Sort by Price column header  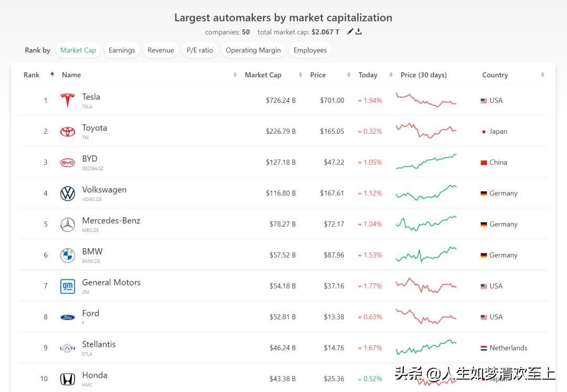[318, 75]
